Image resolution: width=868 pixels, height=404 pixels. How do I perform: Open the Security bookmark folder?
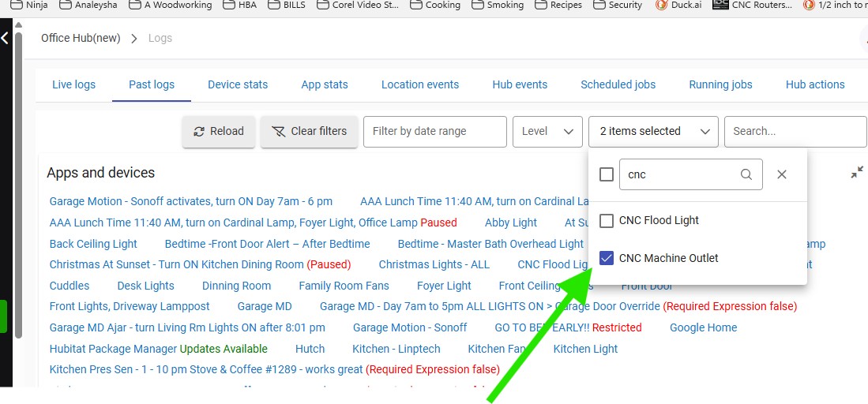coord(616,5)
